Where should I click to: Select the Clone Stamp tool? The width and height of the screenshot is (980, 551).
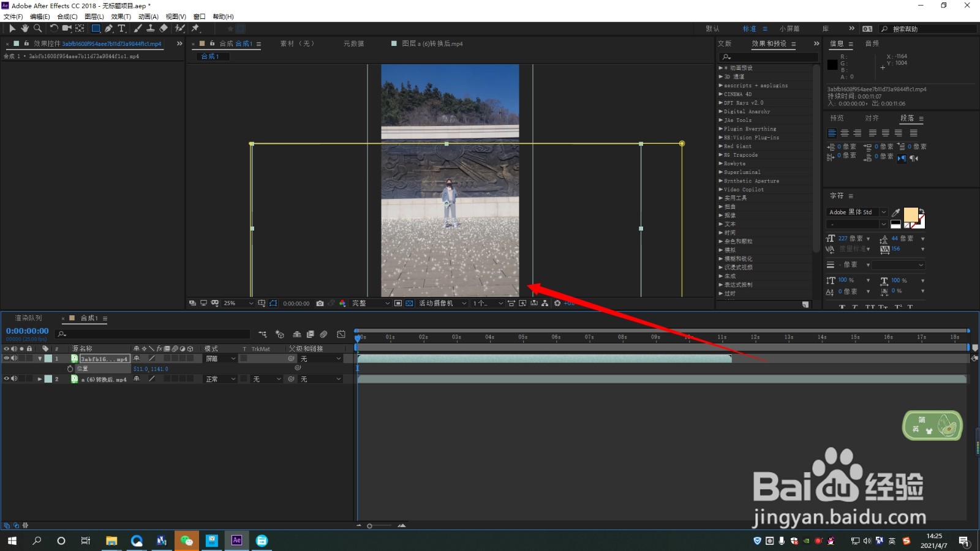coord(150,28)
